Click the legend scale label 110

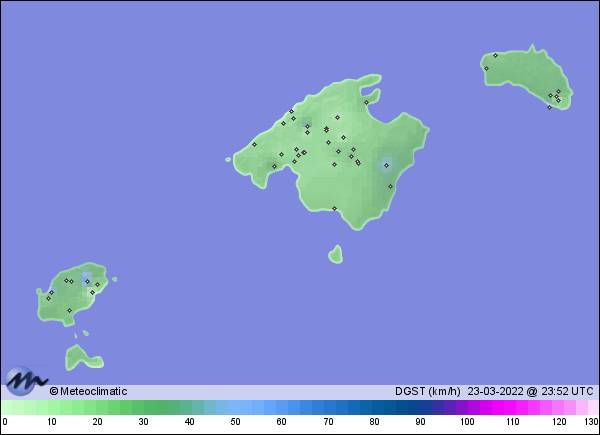tap(513, 422)
